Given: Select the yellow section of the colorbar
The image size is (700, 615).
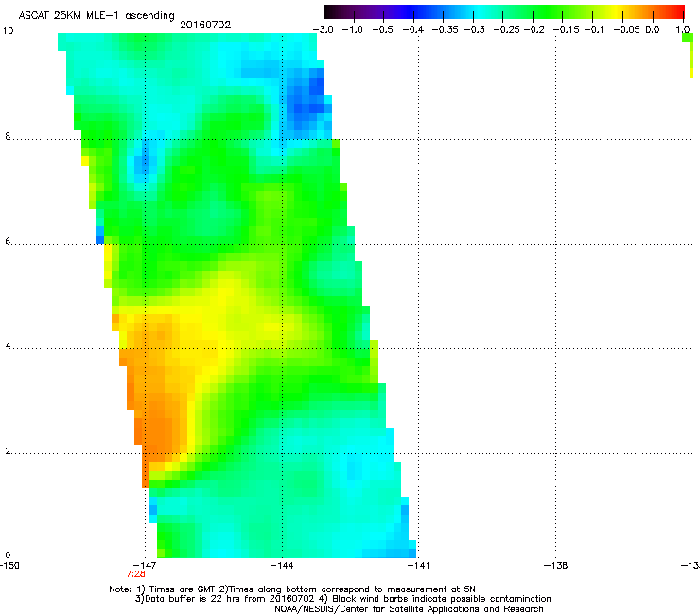Looking at the screenshot, I should coord(619,11).
